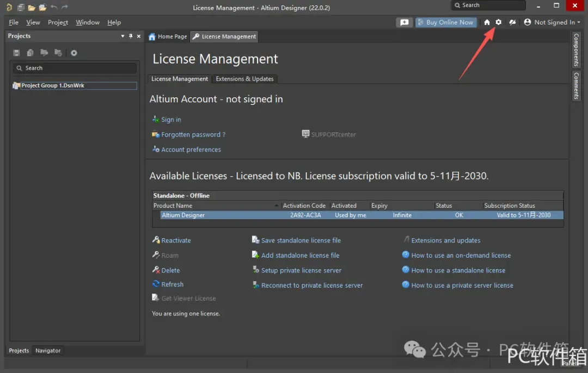Click the Activation Code column header
The image size is (588, 373).
(x=304, y=206)
